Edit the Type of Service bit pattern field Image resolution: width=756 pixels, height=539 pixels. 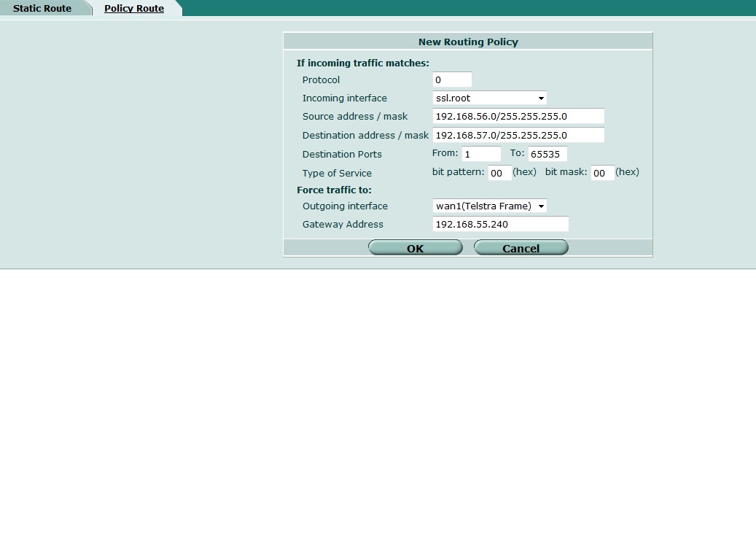(x=499, y=172)
